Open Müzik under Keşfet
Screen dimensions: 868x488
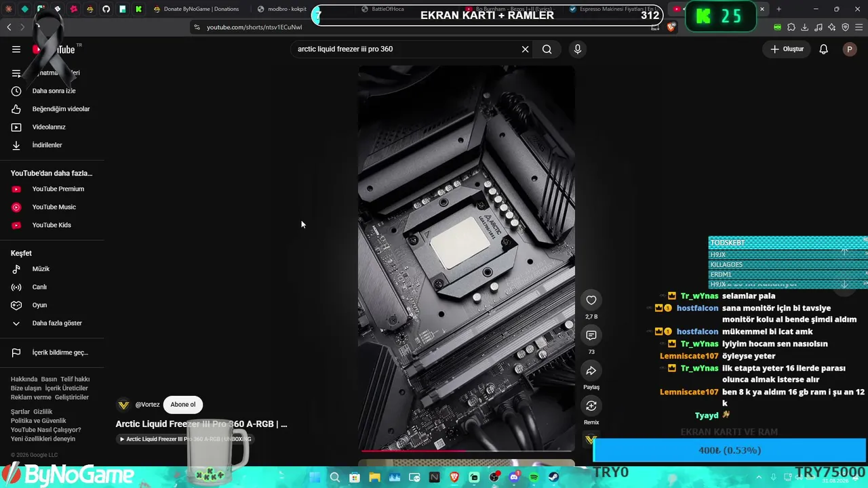click(54, 269)
